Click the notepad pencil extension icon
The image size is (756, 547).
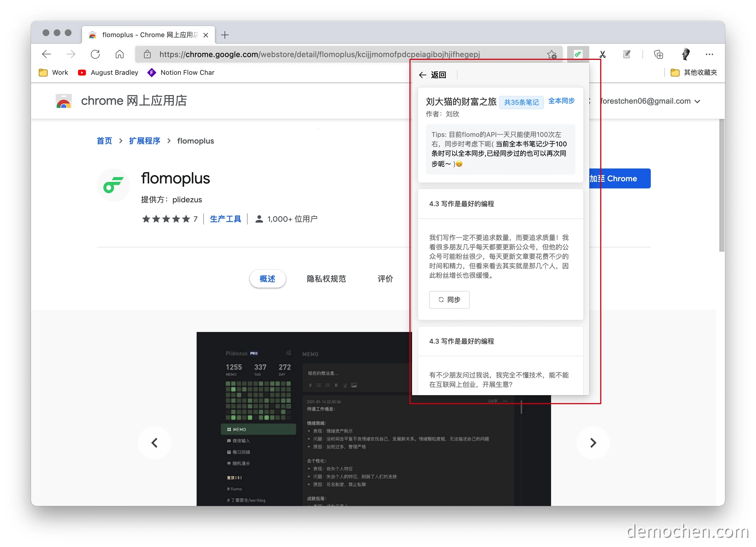click(626, 54)
